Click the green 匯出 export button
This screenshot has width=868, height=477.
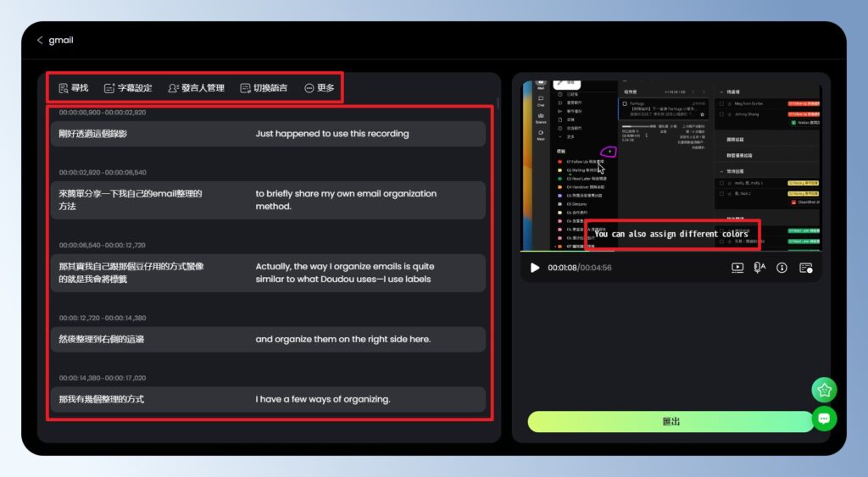pyautogui.click(x=670, y=421)
